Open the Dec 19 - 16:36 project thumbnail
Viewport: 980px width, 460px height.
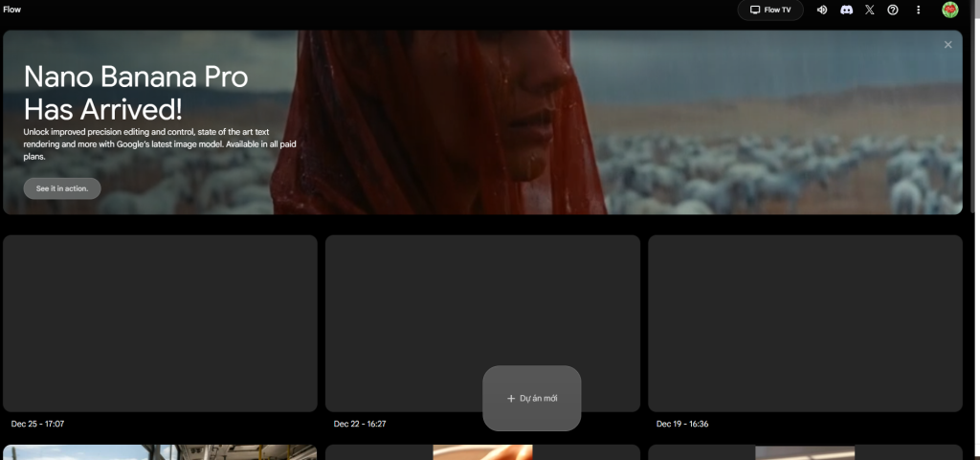[x=805, y=323]
